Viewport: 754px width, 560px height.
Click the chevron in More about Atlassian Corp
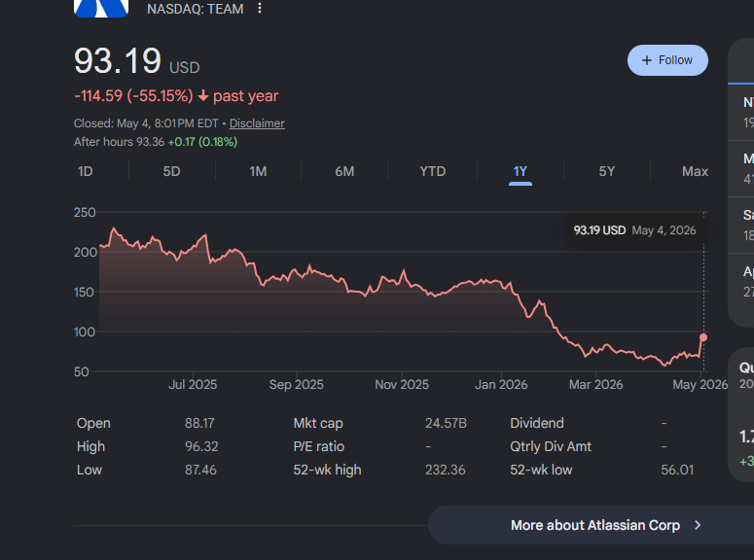[698, 525]
